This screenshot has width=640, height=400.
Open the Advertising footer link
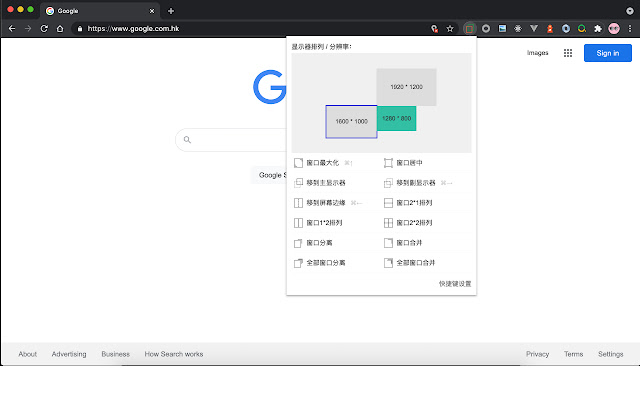coord(69,354)
